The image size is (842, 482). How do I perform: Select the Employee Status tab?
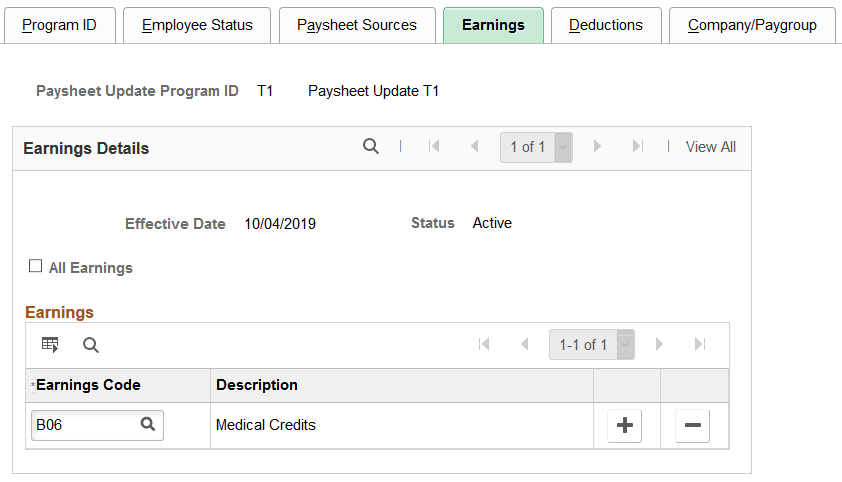pos(197,25)
